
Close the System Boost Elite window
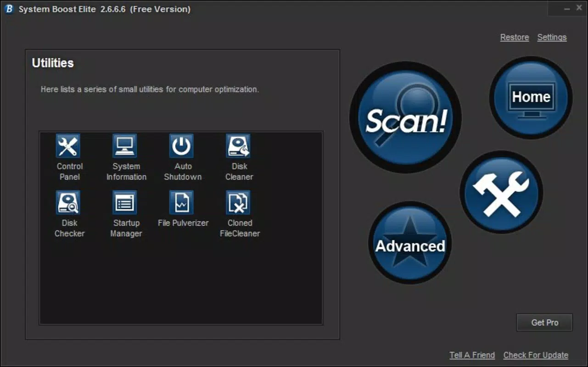(579, 9)
